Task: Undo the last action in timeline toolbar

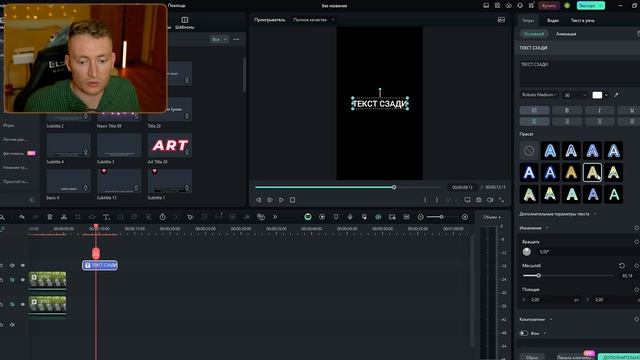Action: [22, 217]
